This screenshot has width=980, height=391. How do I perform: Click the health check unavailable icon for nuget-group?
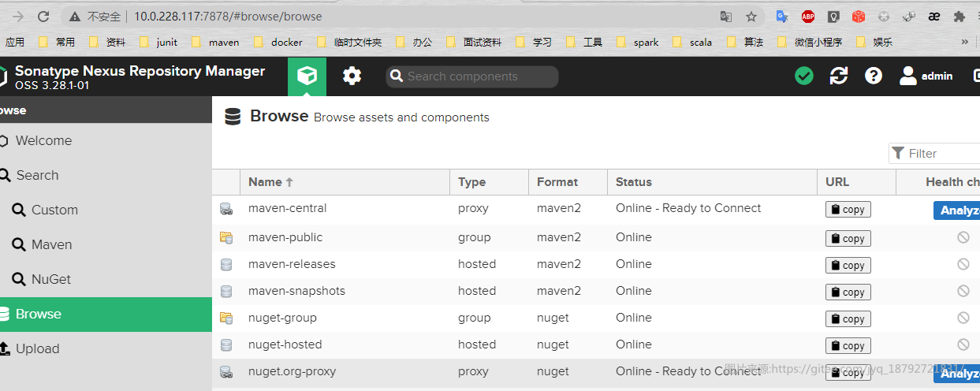tap(963, 318)
